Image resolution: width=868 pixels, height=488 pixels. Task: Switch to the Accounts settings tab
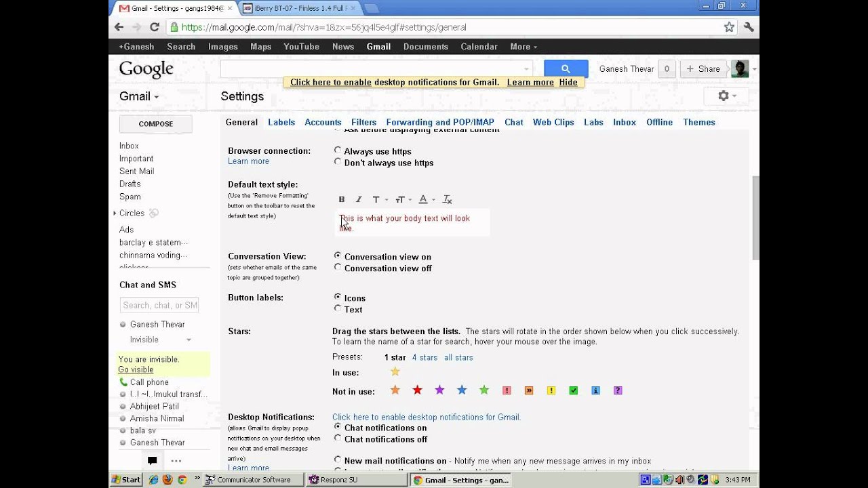tap(323, 122)
